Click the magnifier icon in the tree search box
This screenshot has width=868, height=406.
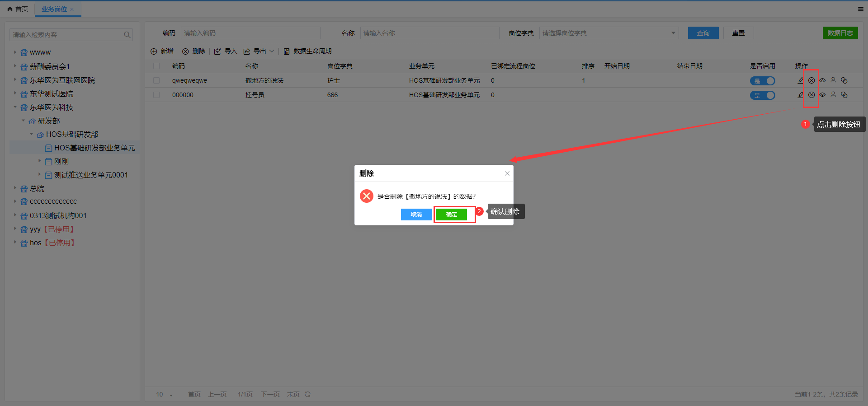point(127,35)
